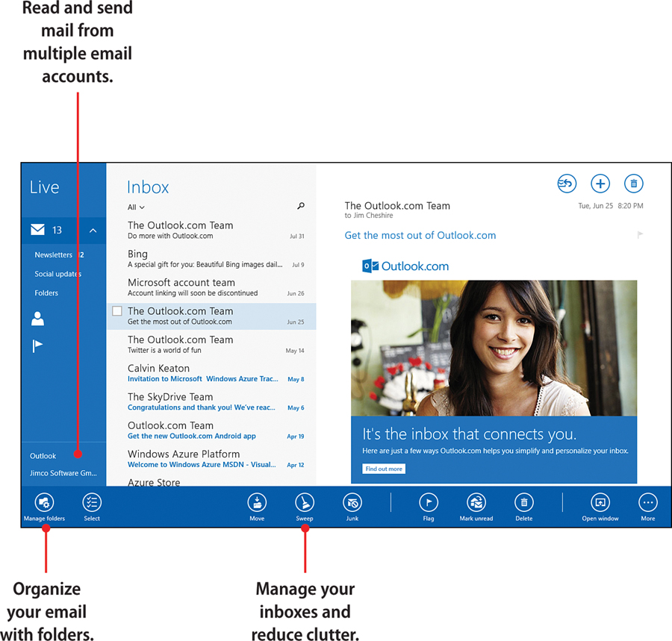Open Calvin Keaton's invitation email
Screen dimensions: 672x641
(x=211, y=373)
